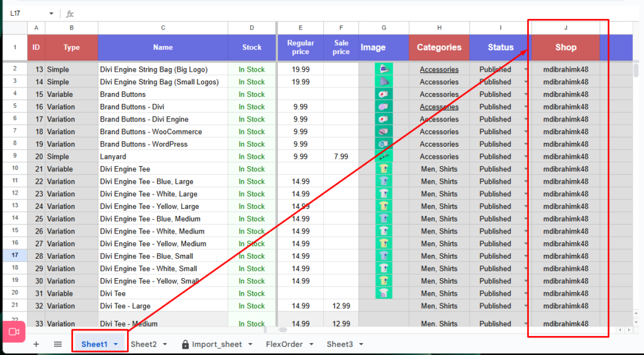Open Accessories link in row 2
This screenshot has height=355, width=644.
tap(439, 69)
